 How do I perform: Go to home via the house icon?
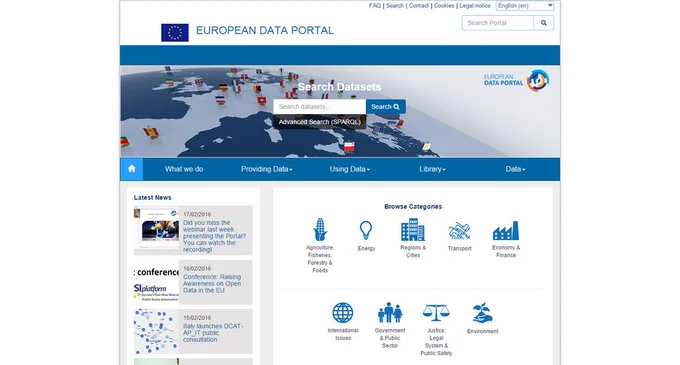(132, 169)
